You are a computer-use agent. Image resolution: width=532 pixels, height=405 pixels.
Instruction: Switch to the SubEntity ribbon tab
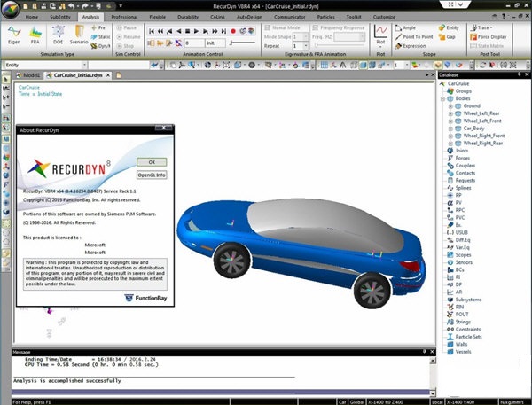(x=60, y=17)
